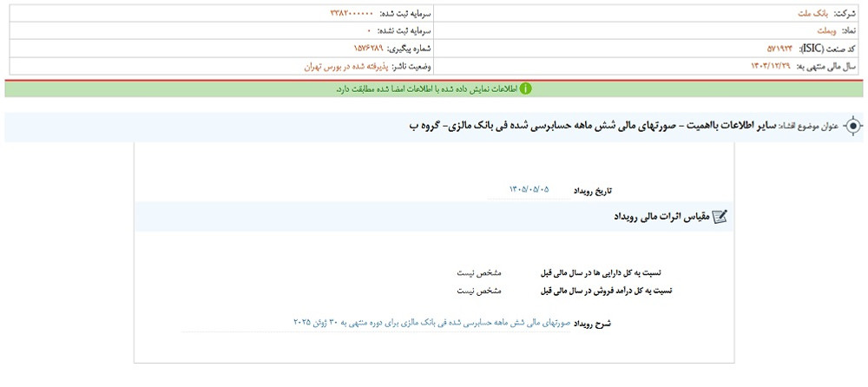This screenshot has height=387, width=868.
Task: Click the label نسبت به کل درآمد فروش در سال مالی قبل
Action: point(606,291)
